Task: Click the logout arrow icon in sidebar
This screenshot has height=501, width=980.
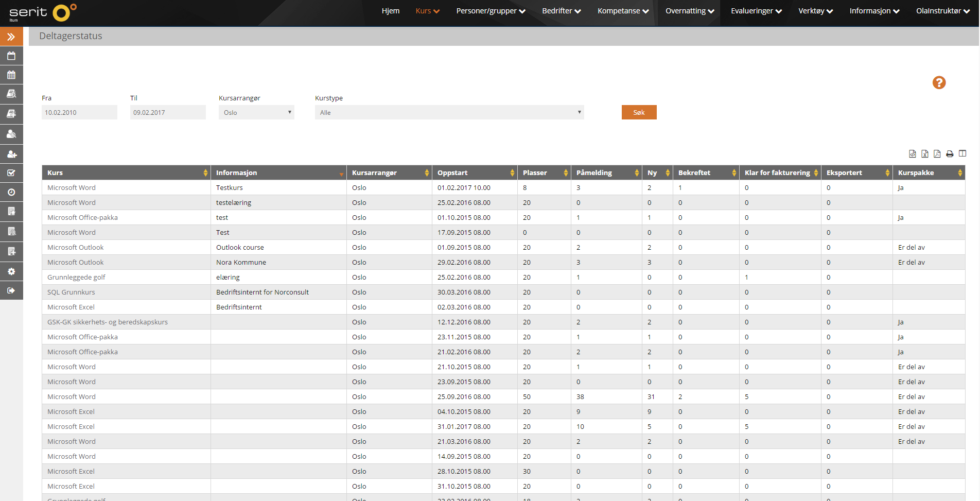Action: 11,290
